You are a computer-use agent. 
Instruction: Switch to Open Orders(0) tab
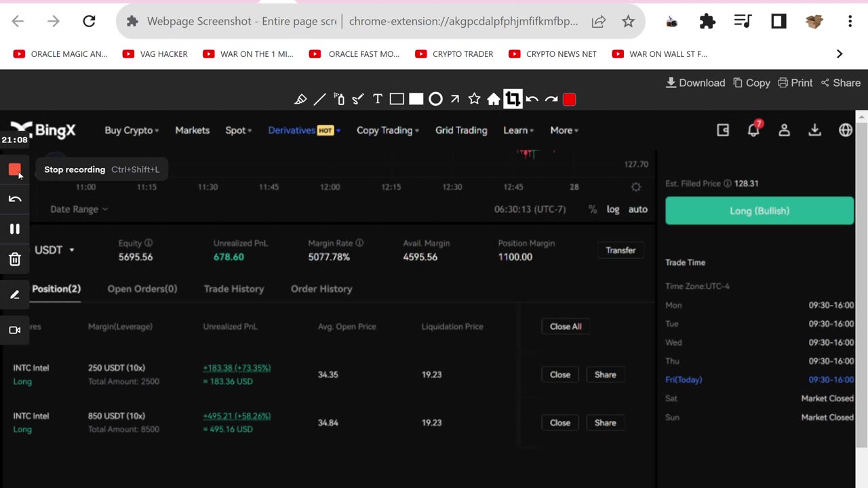point(142,289)
